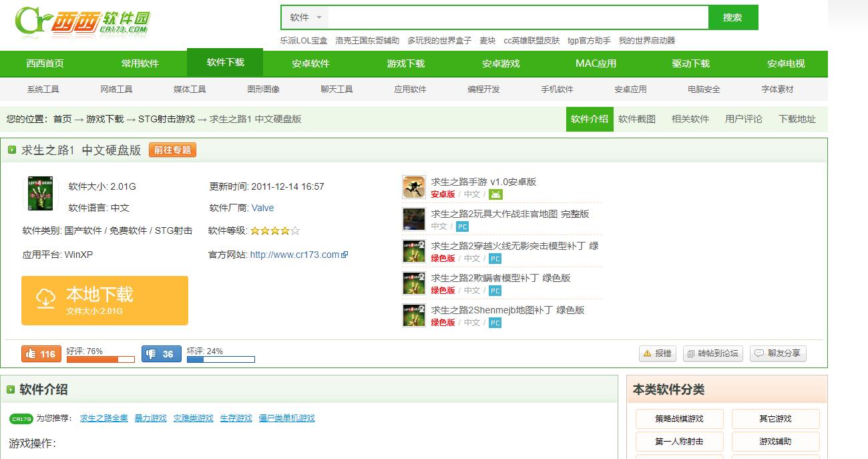
Task: Click the 报错 warning triangle icon
Action: (x=648, y=354)
